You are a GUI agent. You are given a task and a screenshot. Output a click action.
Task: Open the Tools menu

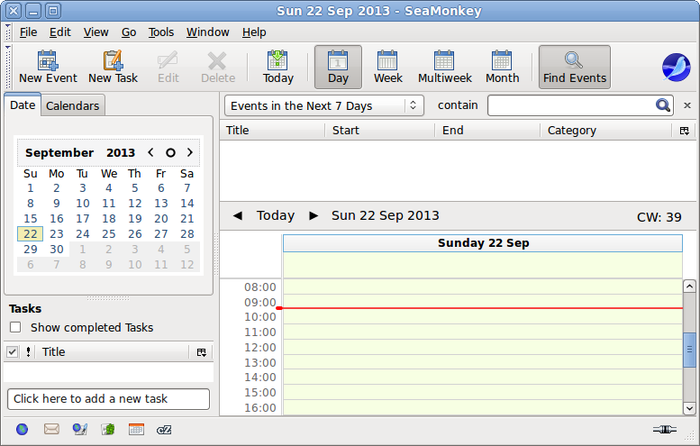(x=161, y=32)
